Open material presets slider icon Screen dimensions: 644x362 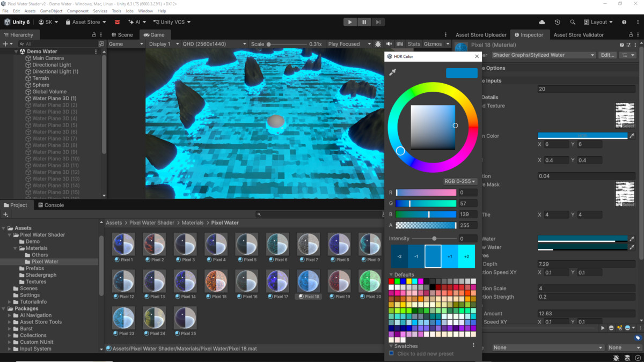[x=628, y=45]
